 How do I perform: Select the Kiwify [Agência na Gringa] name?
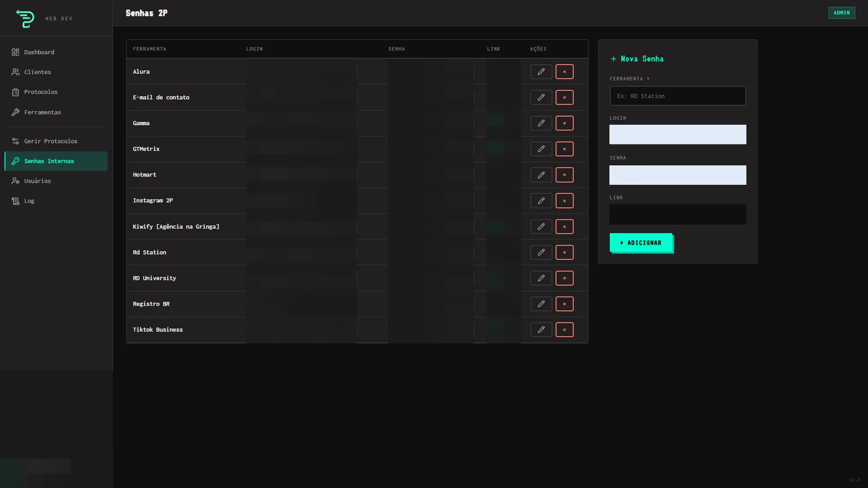pyautogui.click(x=176, y=226)
